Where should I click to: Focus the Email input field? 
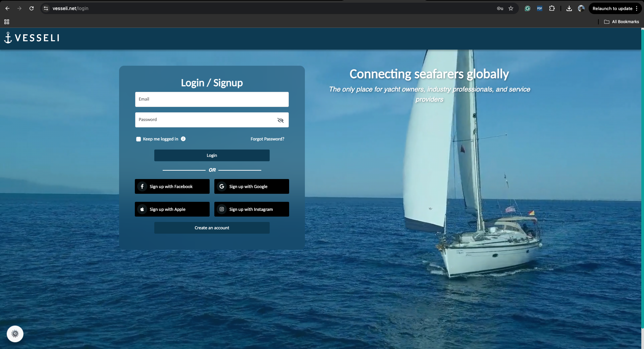212,100
